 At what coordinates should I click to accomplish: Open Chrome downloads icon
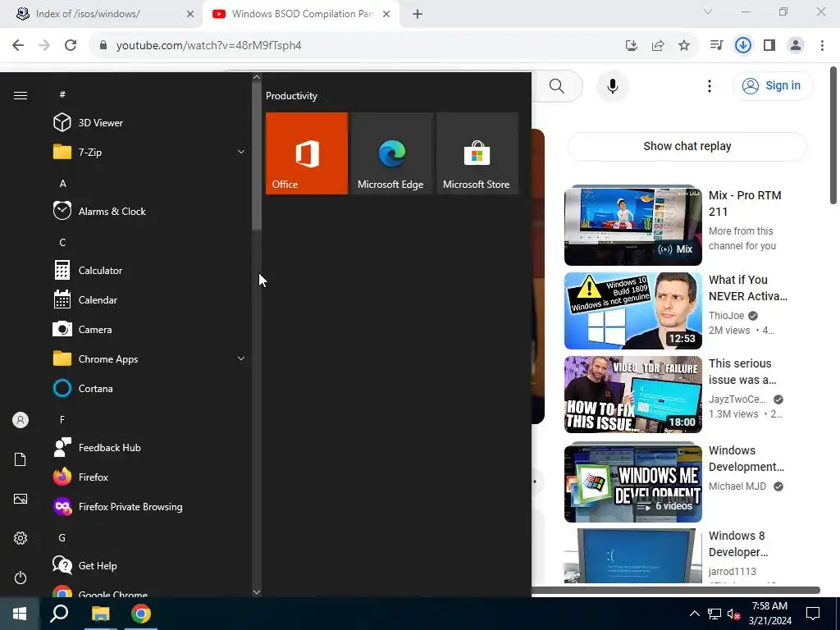(742, 45)
